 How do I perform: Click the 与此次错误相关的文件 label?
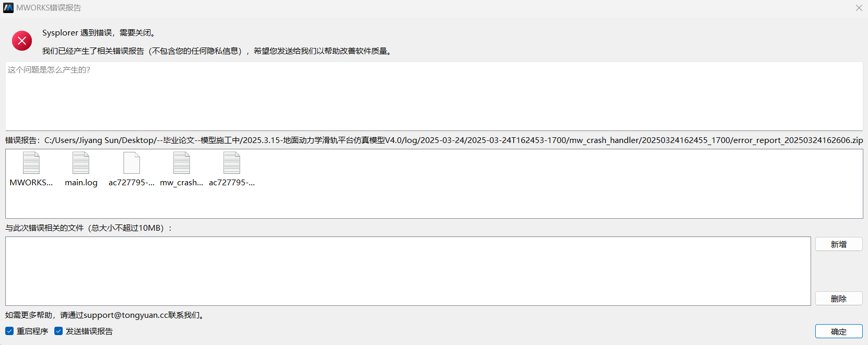tap(89, 228)
